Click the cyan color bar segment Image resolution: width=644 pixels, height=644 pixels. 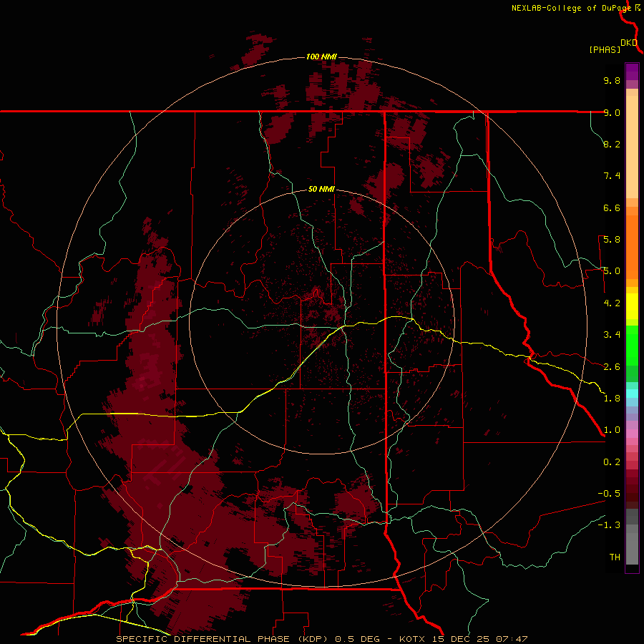point(632,394)
